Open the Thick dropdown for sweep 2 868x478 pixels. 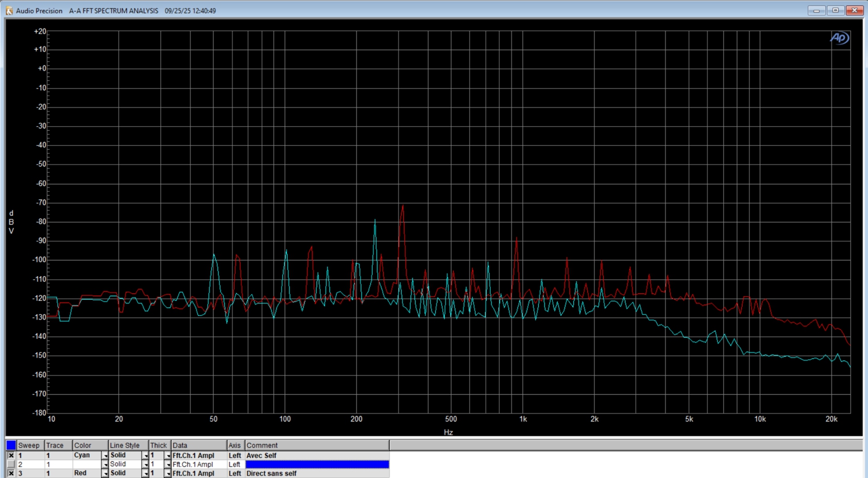pos(167,465)
